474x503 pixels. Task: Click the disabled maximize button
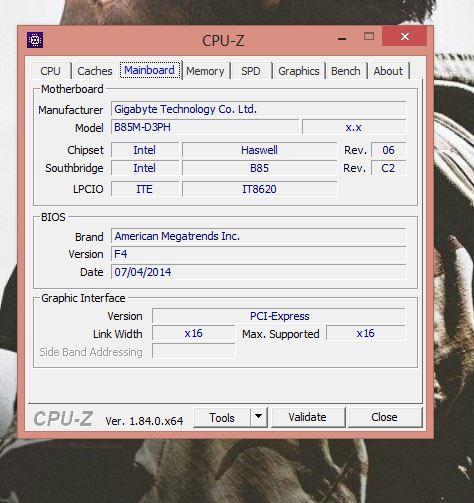click(x=369, y=36)
